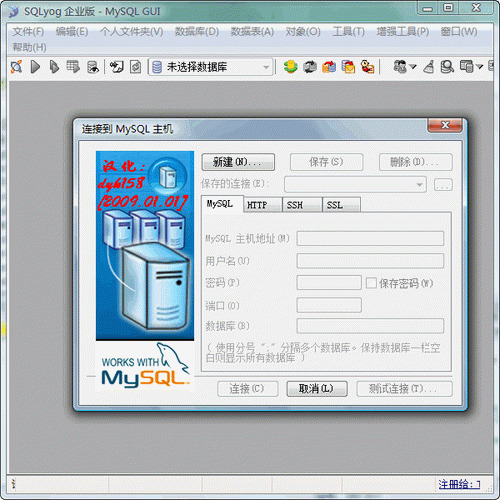Click the database with eye toolbar icon
The width and height of the screenshot is (500, 500).
[93, 67]
